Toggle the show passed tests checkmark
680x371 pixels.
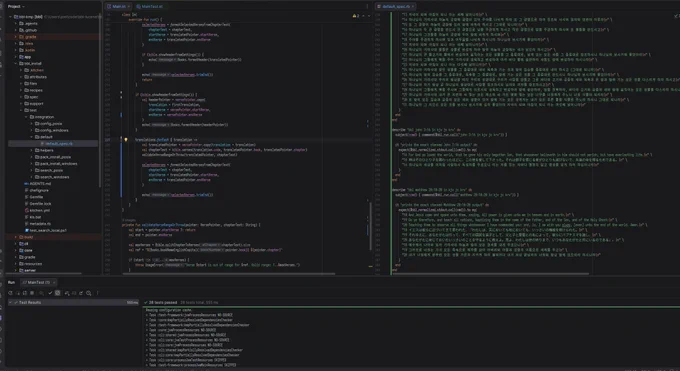[x=50, y=293]
